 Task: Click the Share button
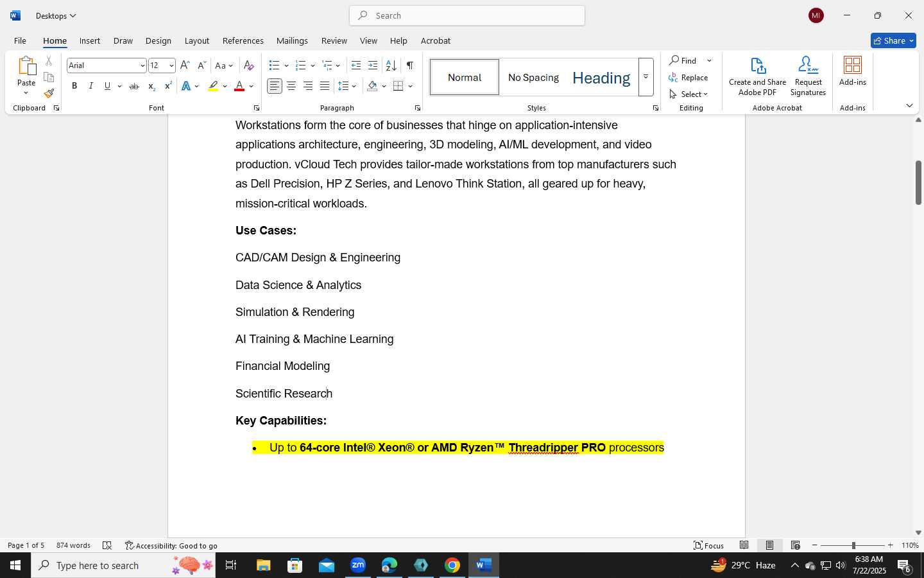893,40
